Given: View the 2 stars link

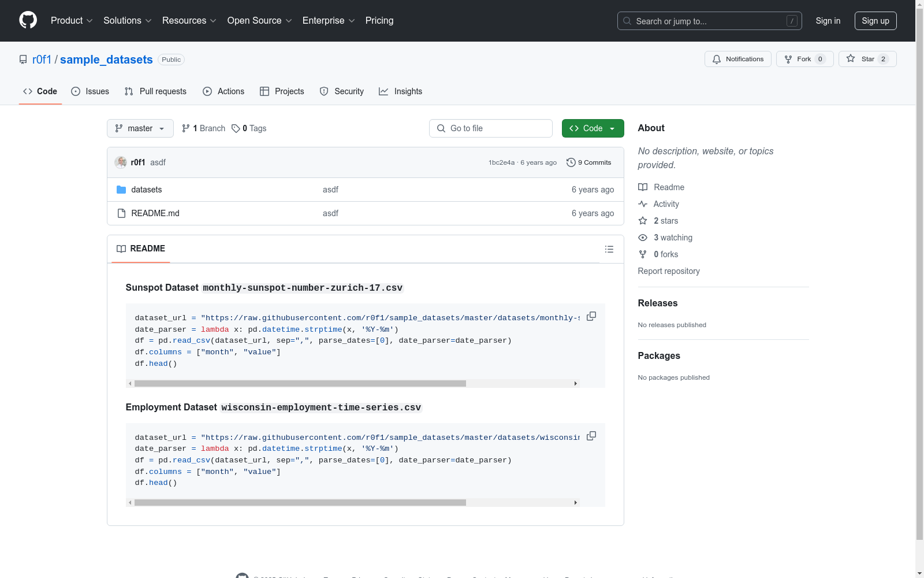Looking at the screenshot, I should [658, 221].
